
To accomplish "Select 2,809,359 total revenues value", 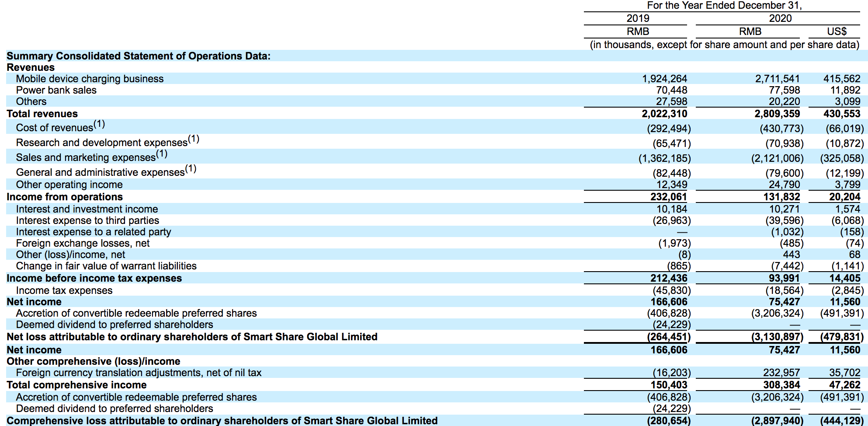I will (x=777, y=114).
